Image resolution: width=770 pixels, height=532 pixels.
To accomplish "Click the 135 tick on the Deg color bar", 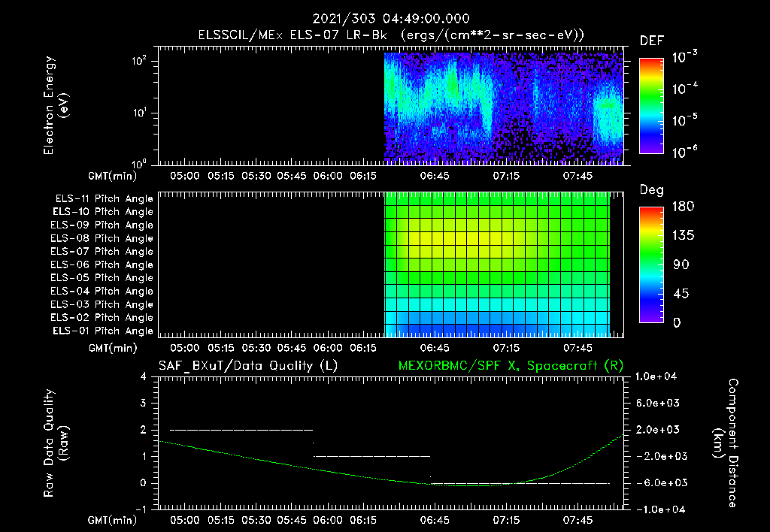I will [683, 236].
